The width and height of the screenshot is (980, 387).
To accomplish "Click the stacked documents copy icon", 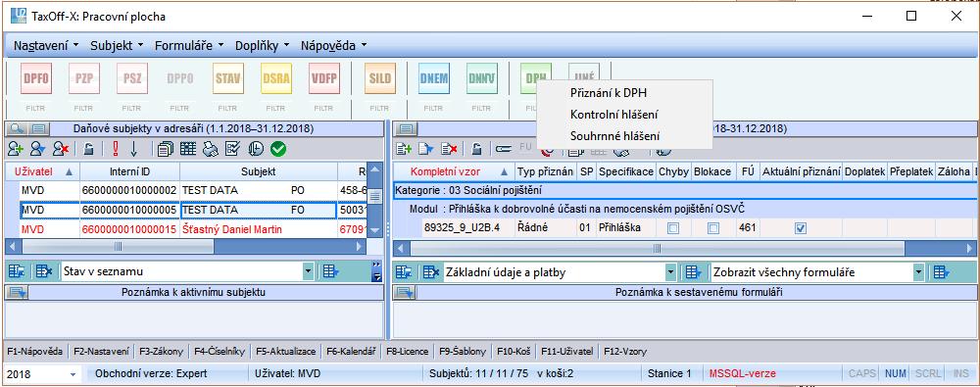I will click(166, 150).
